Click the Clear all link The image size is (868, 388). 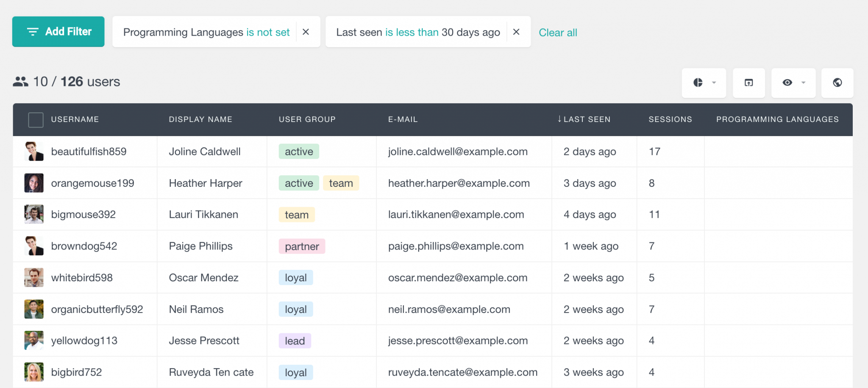(558, 32)
